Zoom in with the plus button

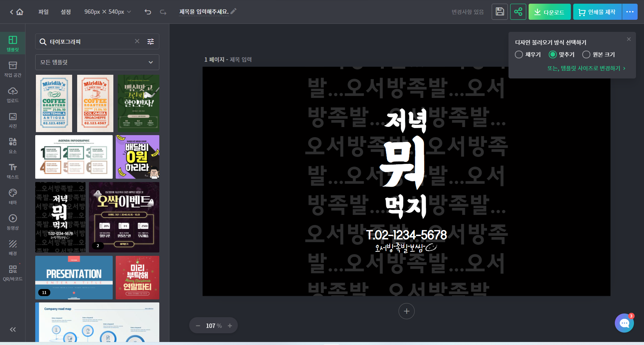230,326
